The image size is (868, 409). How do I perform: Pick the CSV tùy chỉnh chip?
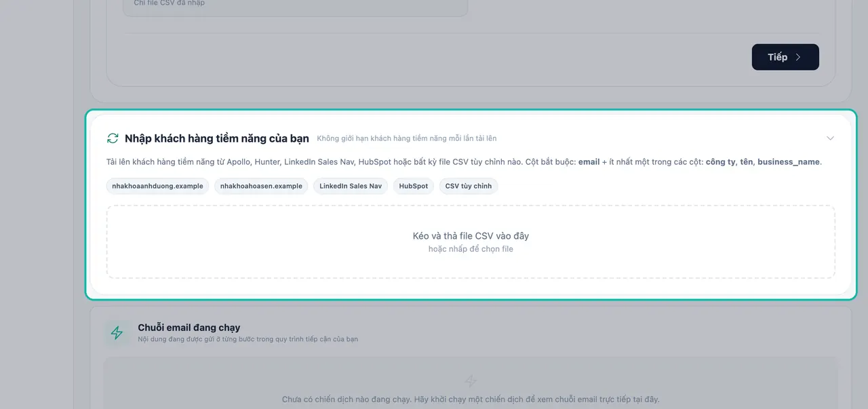(469, 186)
